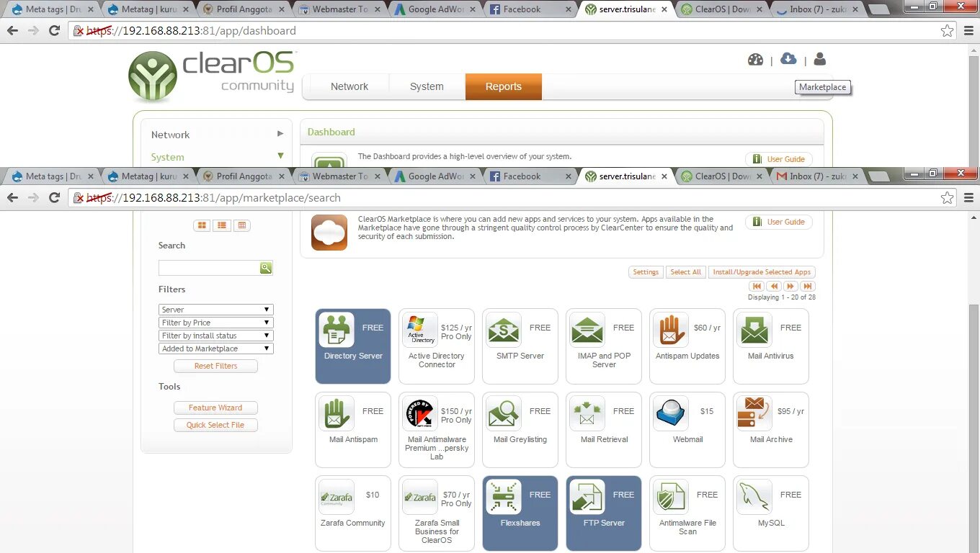
Task: Switch to Webmaster Tools tab in marketplace window
Action: [x=339, y=176]
